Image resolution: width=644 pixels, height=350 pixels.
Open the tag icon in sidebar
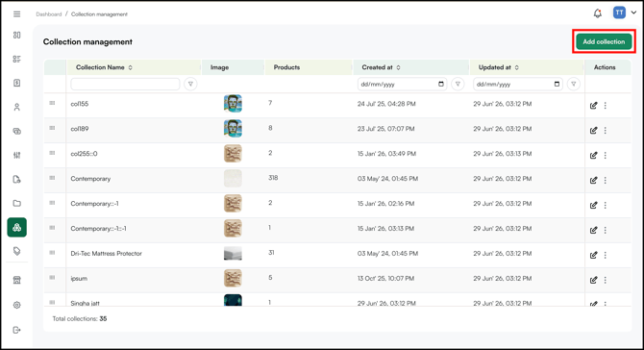(17, 251)
